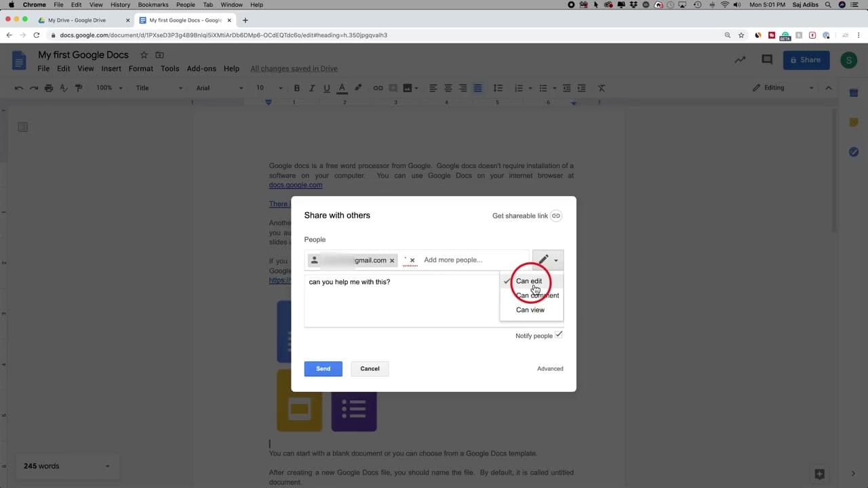Click the message box text area

(x=401, y=300)
